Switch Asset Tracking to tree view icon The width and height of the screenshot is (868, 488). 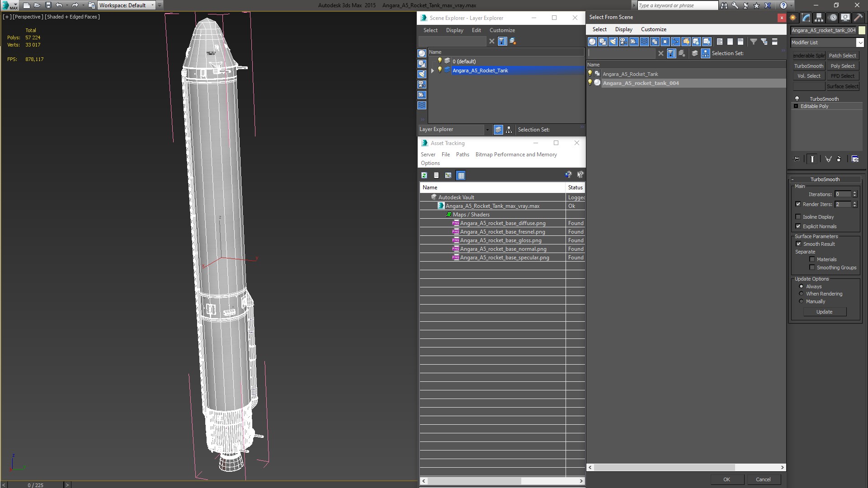coord(448,175)
